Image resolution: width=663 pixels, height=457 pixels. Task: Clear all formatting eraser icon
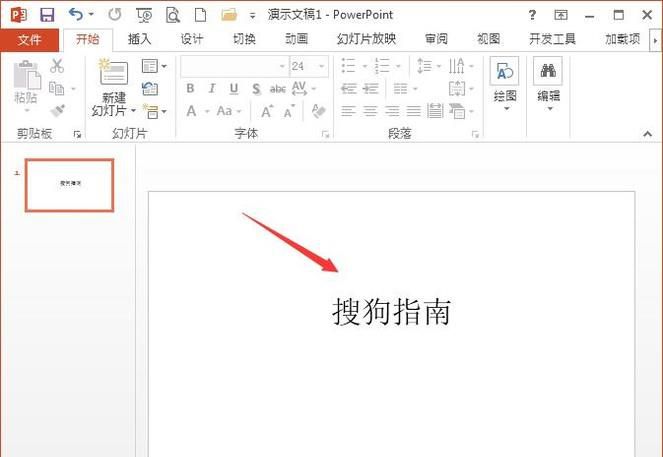click(318, 111)
